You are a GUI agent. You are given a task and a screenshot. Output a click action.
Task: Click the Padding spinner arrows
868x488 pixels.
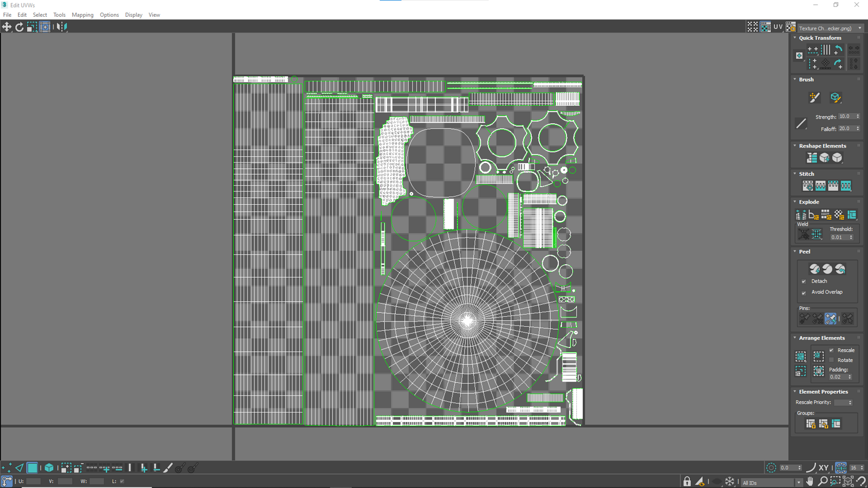click(849, 377)
